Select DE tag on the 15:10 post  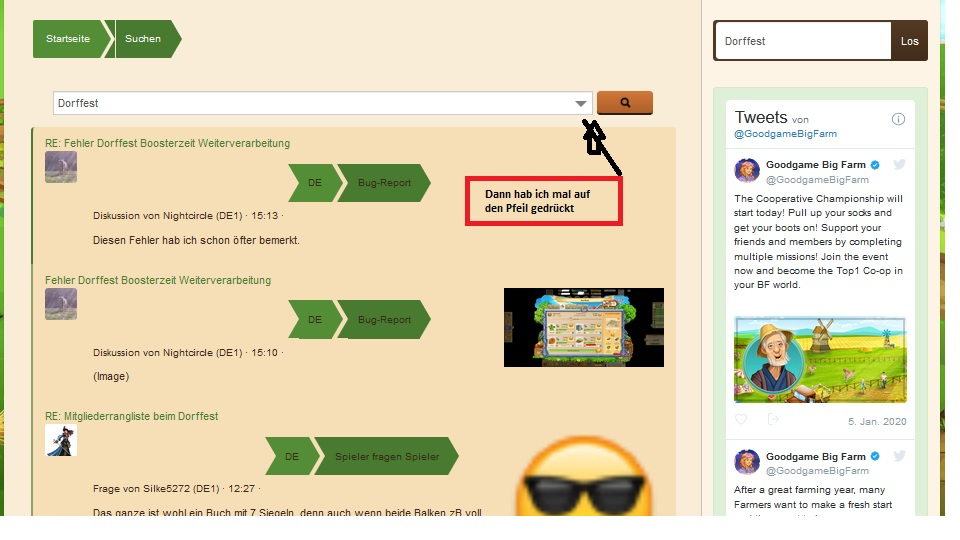pyautogui.click(x=315, y=320)
